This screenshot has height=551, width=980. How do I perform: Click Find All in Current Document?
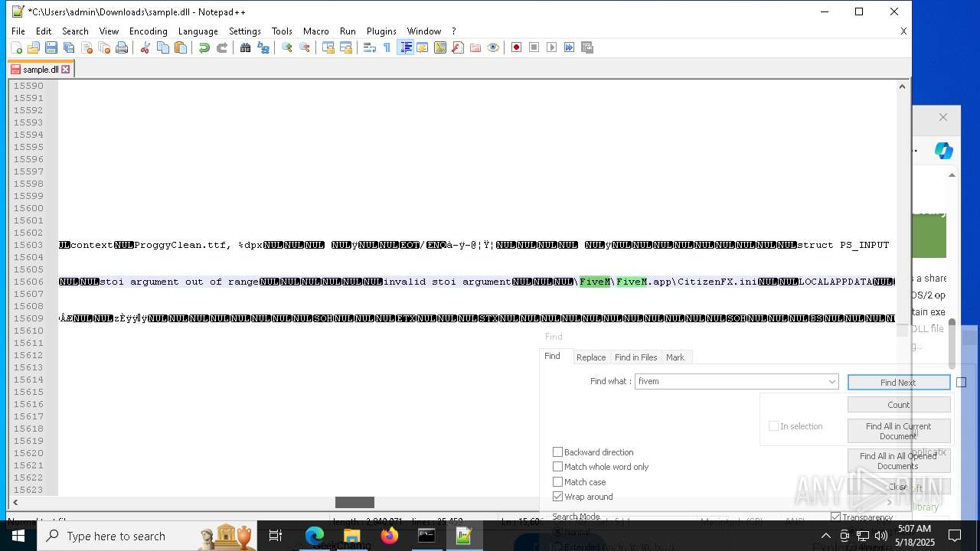(x=898, y=431)
